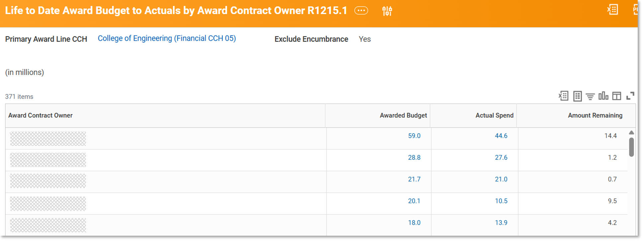Open the worksheet view icon in table toolbar
The image size is (644, 241).
577,96
